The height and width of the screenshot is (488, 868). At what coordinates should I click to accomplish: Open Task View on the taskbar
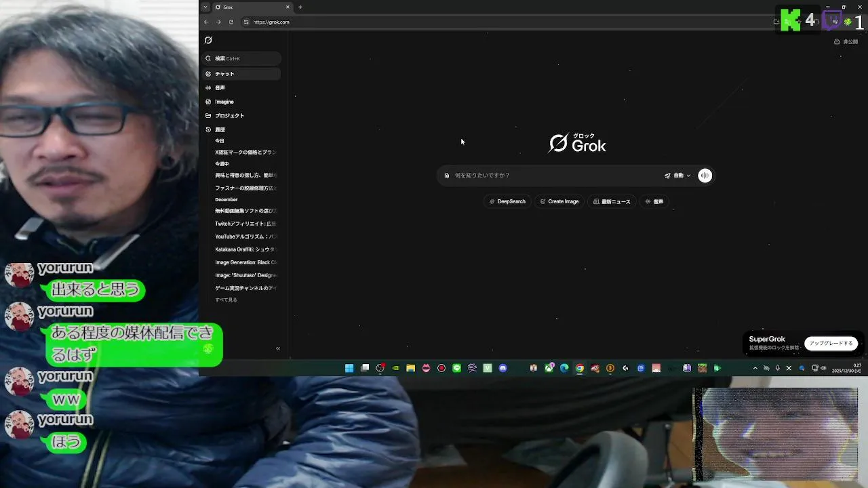[365, 368]
